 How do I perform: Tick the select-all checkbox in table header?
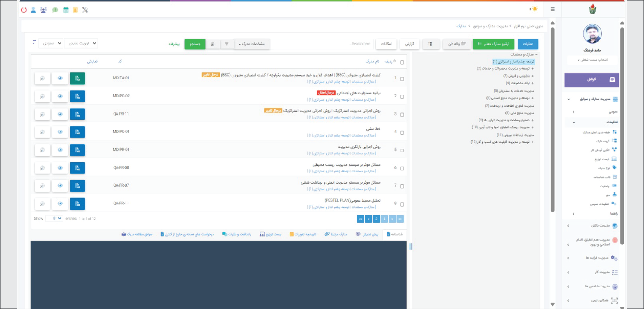click(x=402, y=62)
